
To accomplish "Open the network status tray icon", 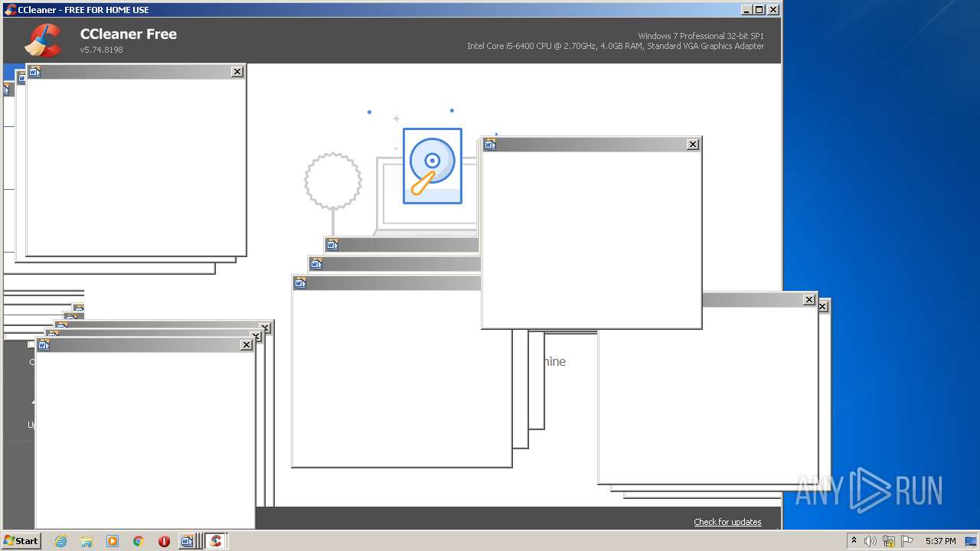I will coord(889,541).
